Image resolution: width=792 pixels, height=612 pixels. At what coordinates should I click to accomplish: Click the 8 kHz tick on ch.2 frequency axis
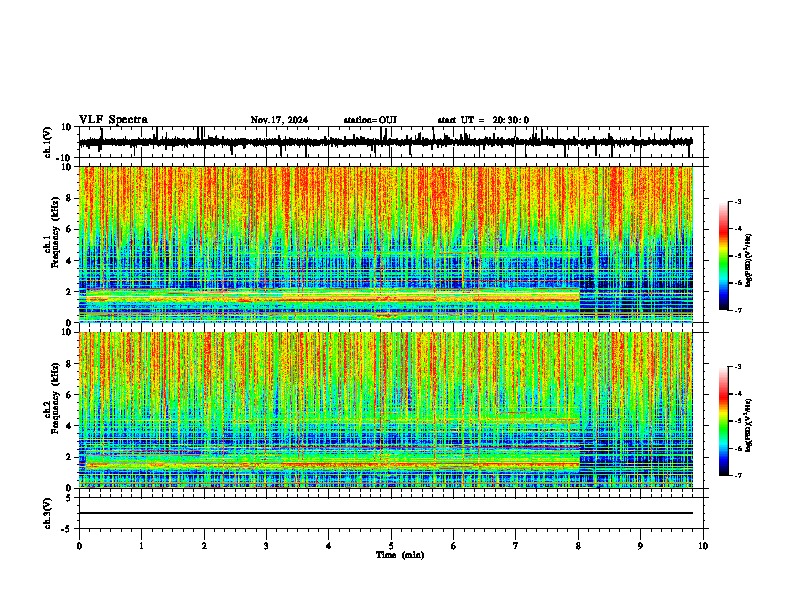click(x=69, y=364)
